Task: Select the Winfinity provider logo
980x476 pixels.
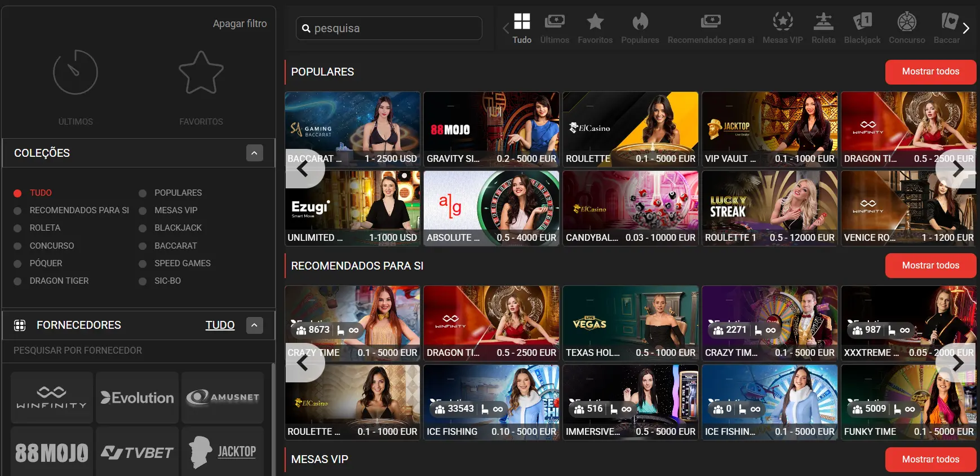Action: pyautogui.click(x=52, y=398)
